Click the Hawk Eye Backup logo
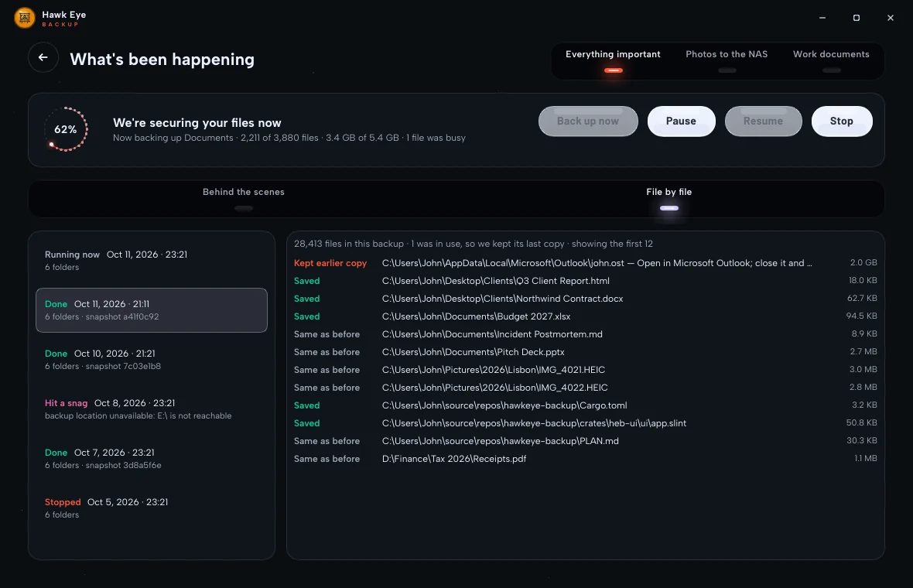The width and height of the screenshot is (913, 588). (x=25, y=18)
